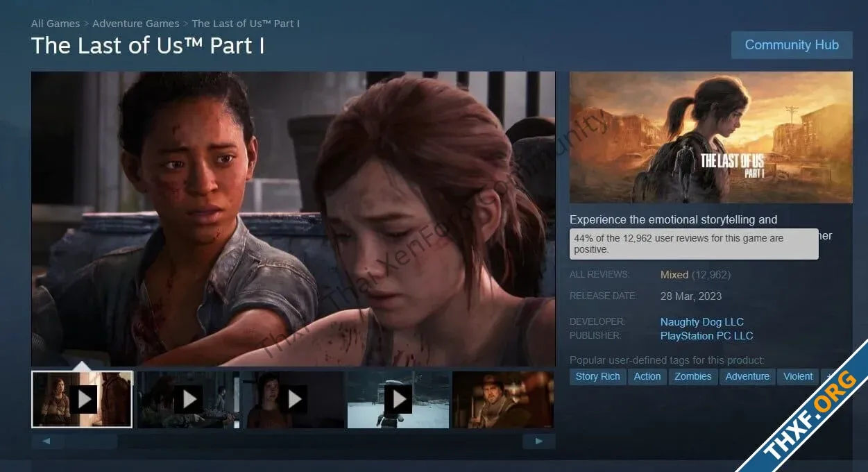Click the large game title heading
This screenshot has height=472, width=868.
point(148,46)
